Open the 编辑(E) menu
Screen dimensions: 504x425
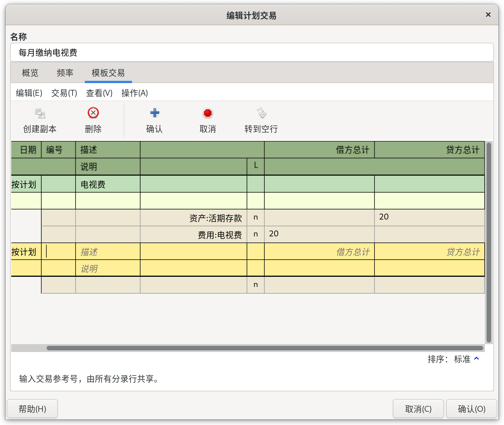[x=29, y=93]
